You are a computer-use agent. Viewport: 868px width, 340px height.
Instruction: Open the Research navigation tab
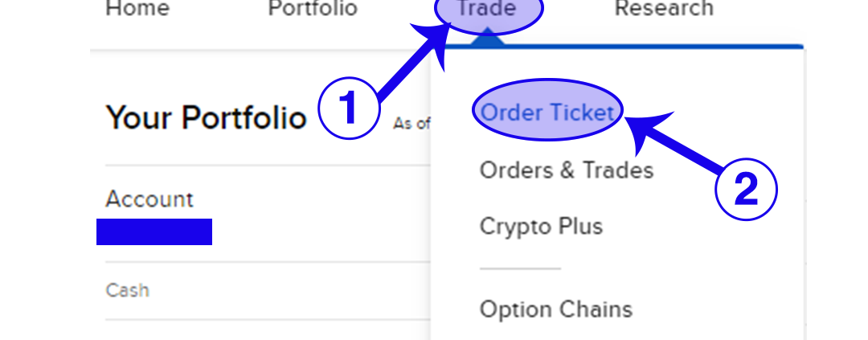pyautogui.click(x=663, y=9)
